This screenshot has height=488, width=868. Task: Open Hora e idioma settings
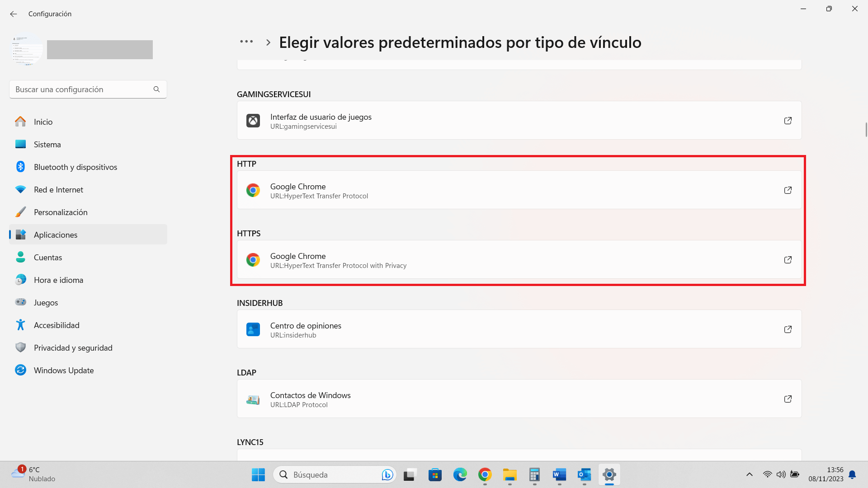point(88,280)
